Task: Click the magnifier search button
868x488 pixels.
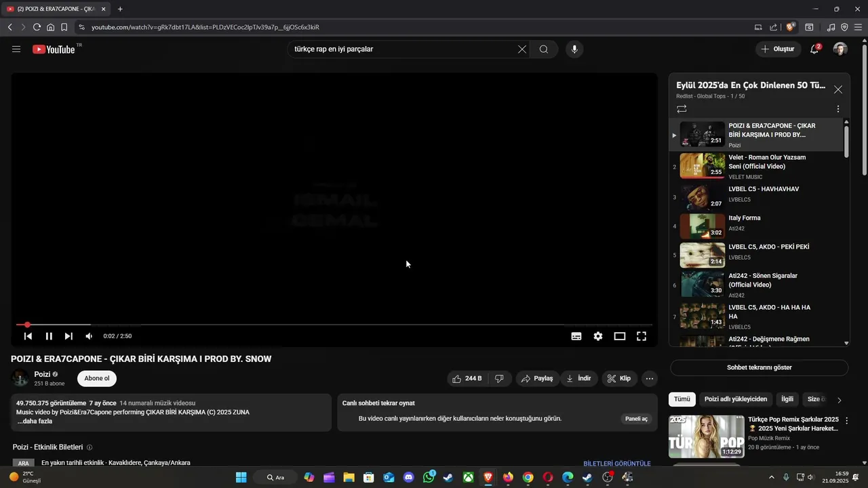Action: click(543, 49)
